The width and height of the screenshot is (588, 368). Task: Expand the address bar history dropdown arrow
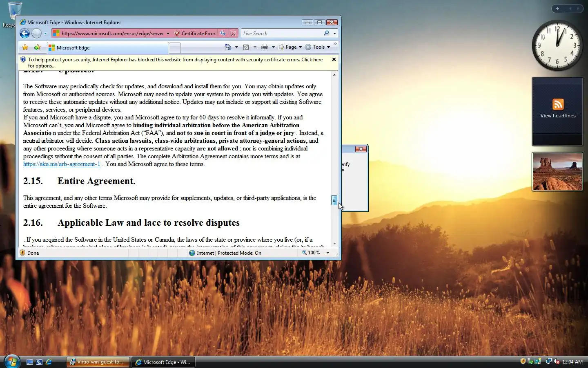(x=168, y=34)
